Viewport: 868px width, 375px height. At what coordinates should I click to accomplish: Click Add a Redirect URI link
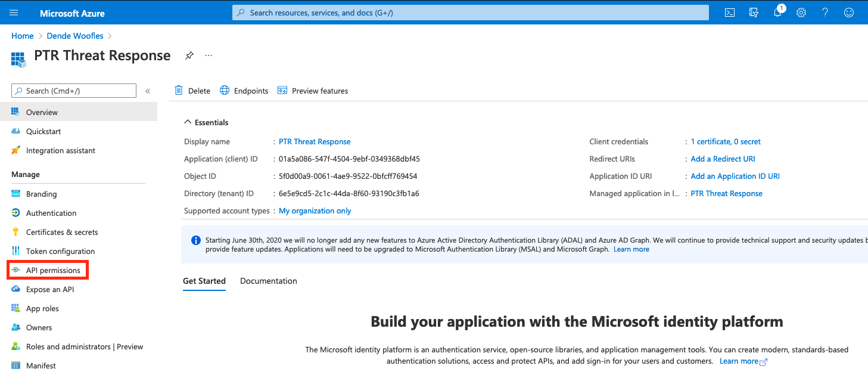[x=723, y=159]
